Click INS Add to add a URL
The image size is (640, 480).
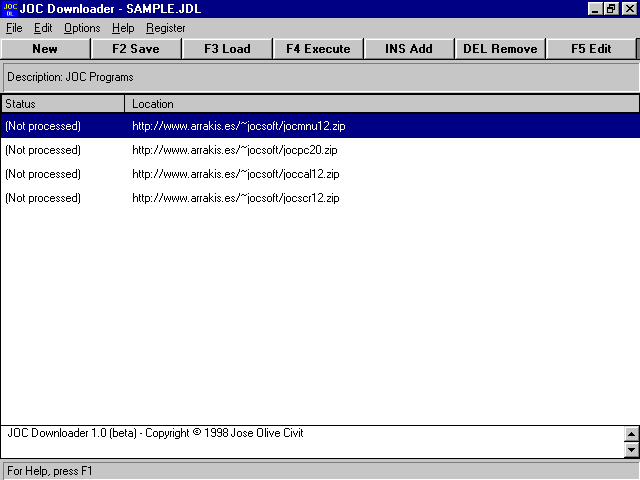click(409, 48)
